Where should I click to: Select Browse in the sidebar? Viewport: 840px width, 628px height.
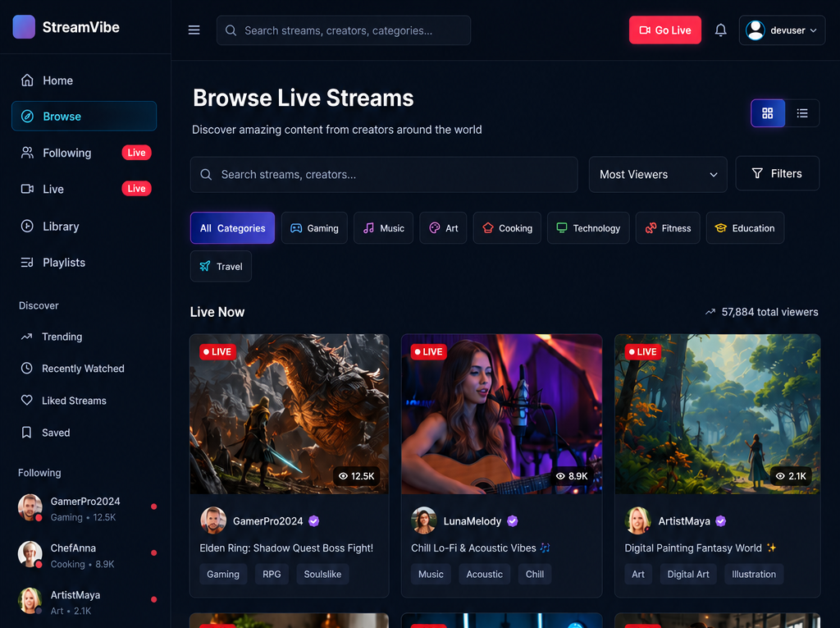click(x=84, y=116)
